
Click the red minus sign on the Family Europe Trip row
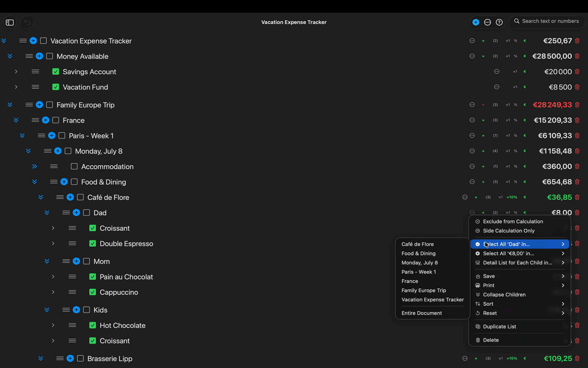click(483, 105)
